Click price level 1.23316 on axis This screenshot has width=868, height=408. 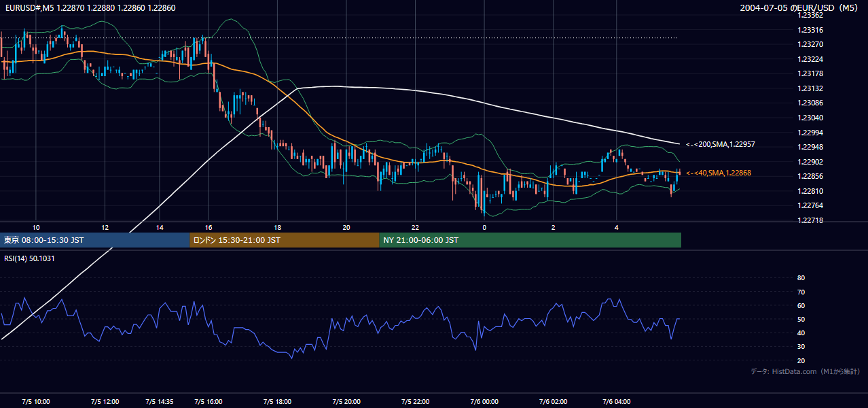[x=810, y=30]
